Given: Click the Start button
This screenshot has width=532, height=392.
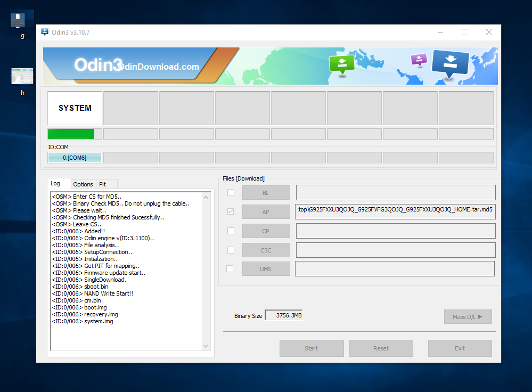Looking at the screenshot, I should pyautogui.click(x=312, y=348).
